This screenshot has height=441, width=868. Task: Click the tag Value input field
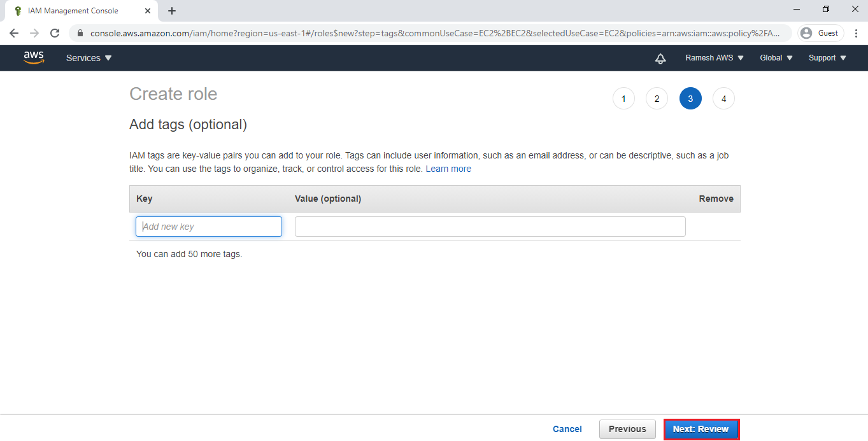(490, 227)
